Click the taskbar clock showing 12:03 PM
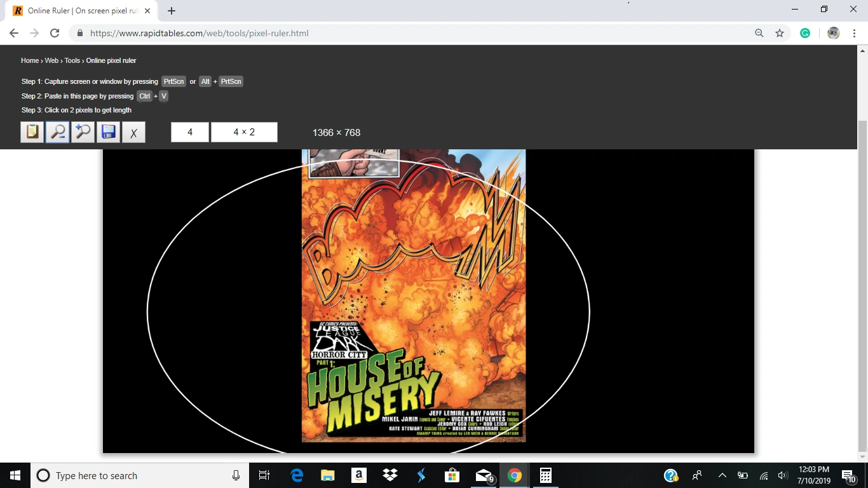 [813, 475]
